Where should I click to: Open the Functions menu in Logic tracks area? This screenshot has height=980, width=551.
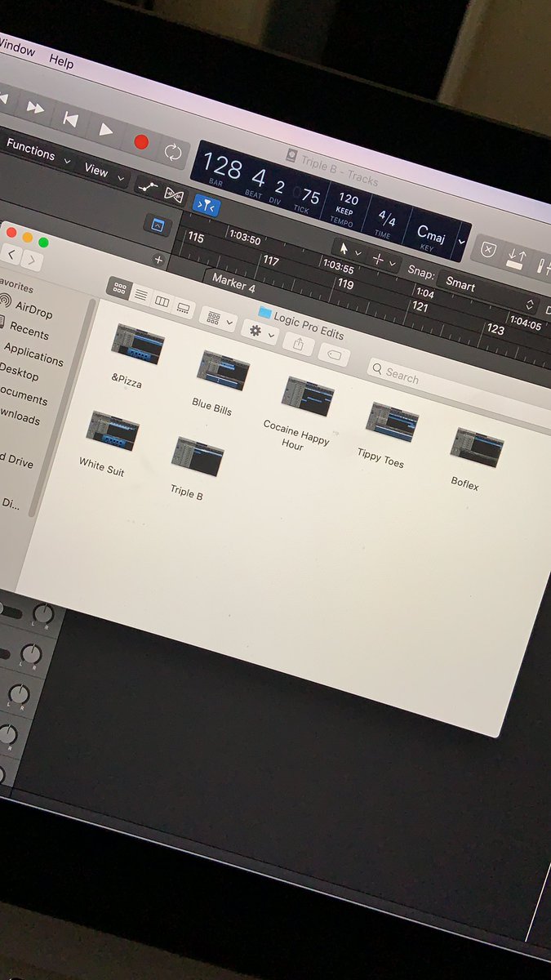(37, 150)
